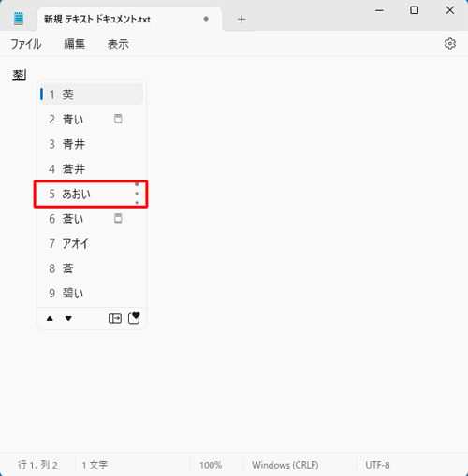Choose candidate 8 蒼
Viewport: 468px width, 476px height.
[92, 268]
